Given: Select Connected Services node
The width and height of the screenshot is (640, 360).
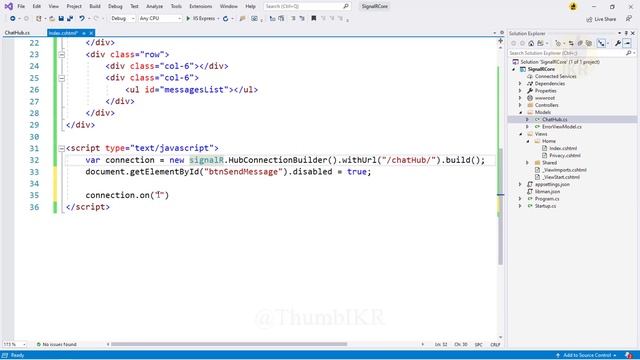Looking at the screenshot, I should [556, 76].
